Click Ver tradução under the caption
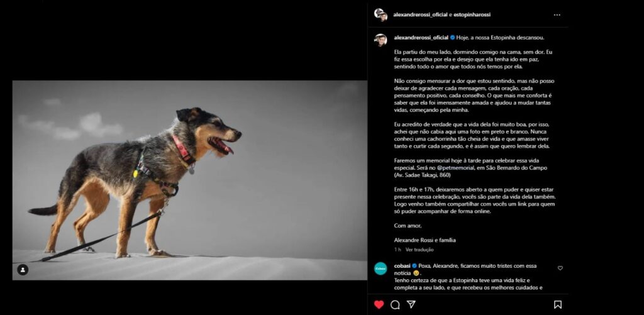Viewport: 644px width, 315px height. coord(419,249)
